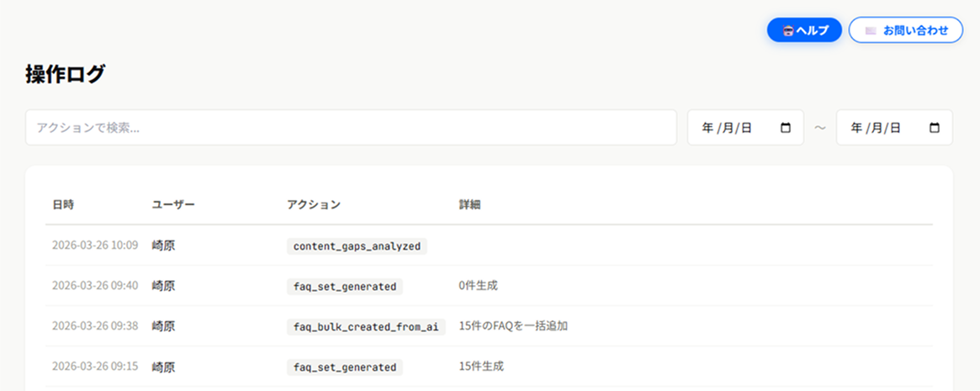Click the 2026-03-26 10:09 timestamp
Screen dimensions: 980x391
click(x=95, y=246)
